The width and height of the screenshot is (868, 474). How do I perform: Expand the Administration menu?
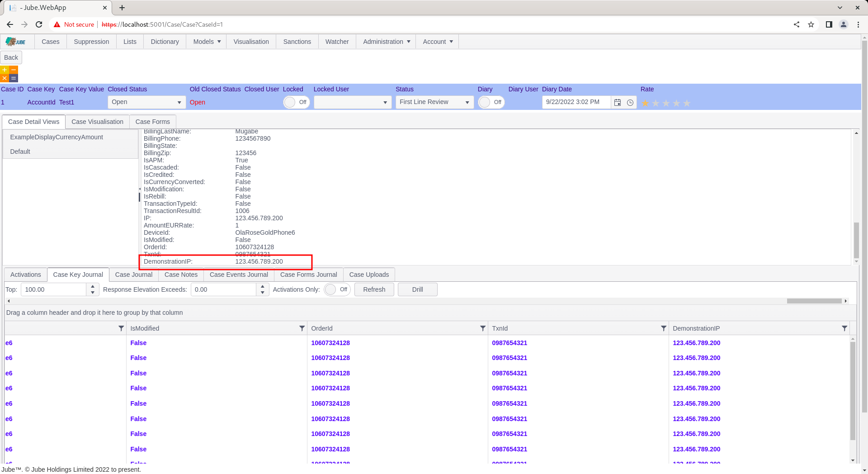point(386,42)
